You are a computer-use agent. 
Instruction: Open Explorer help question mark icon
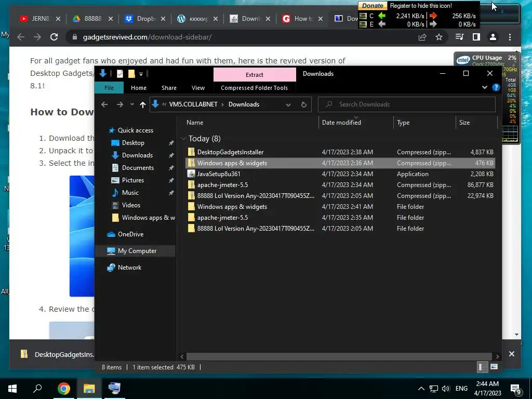click(496, 87)
